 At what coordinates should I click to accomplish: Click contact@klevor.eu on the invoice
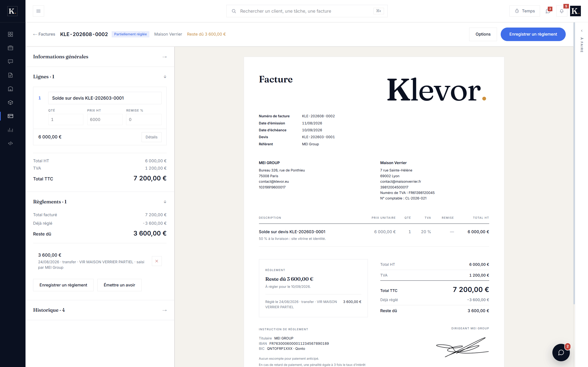pyautogui.click(x=274, y=182)
